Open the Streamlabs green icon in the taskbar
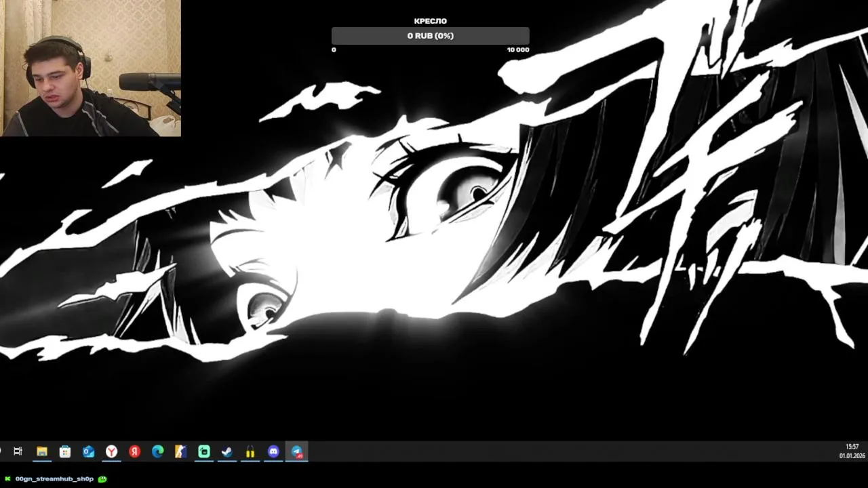This screenshot has height=488, width=868. coord(204,451)
